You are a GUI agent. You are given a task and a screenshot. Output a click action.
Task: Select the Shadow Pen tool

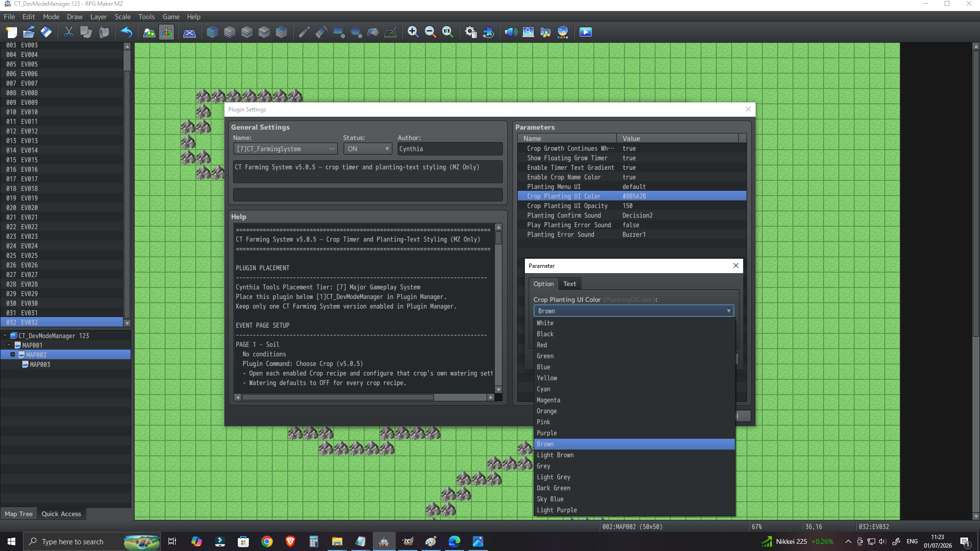coord(390,32)
